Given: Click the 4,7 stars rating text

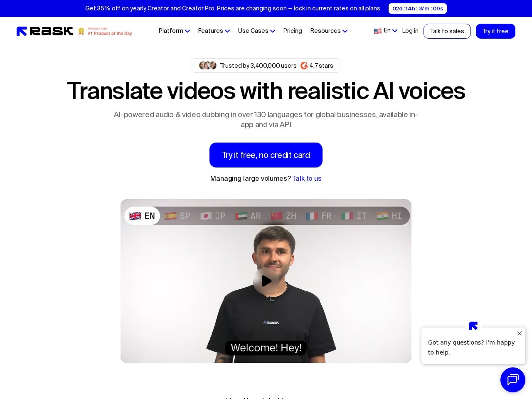Looking at the screenshot, I should (x=321, y=66).
